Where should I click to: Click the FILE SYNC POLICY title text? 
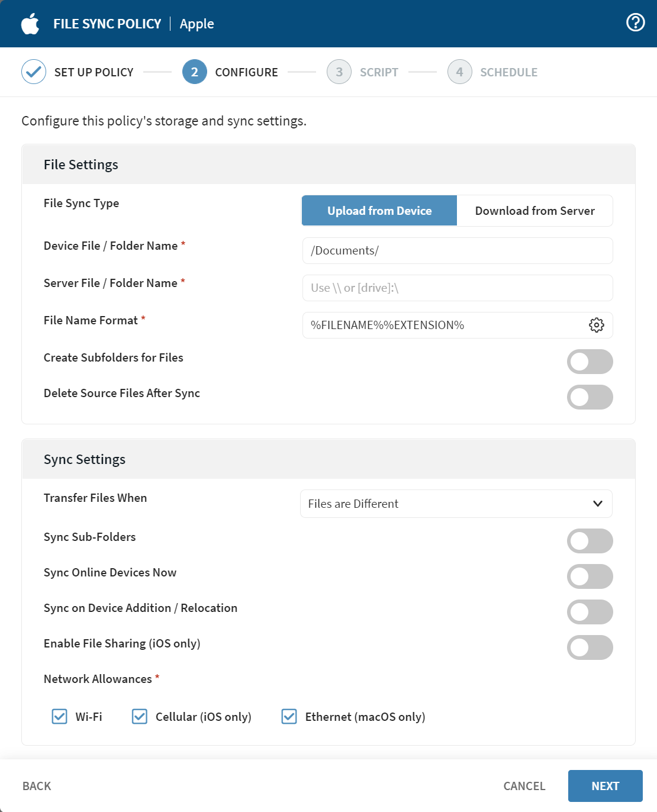point(107,24)
